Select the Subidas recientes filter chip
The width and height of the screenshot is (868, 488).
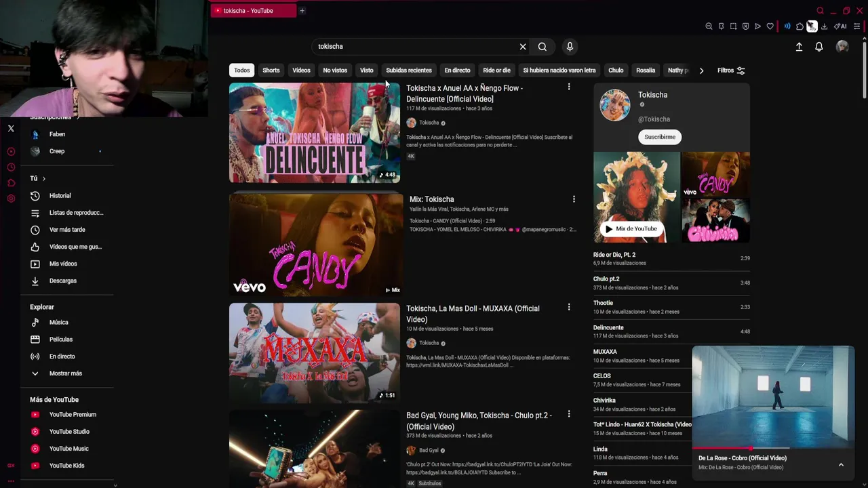[x=409, y=70]
